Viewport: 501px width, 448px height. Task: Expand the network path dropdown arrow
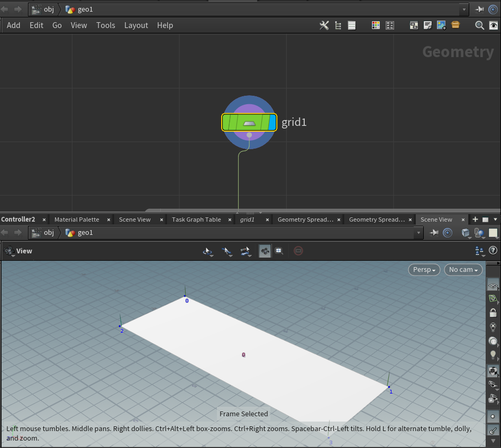pos(464,10)
